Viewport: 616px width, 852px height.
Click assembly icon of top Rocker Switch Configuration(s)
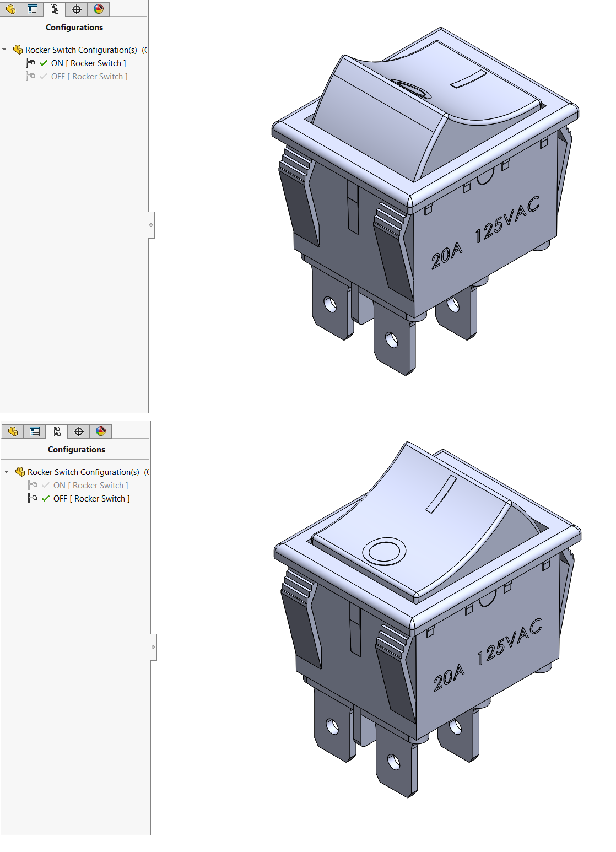coord(18,50)
